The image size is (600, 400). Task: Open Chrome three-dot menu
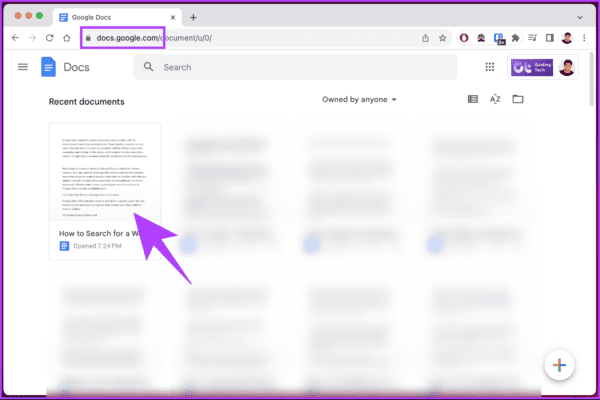(x=586, y=38)
